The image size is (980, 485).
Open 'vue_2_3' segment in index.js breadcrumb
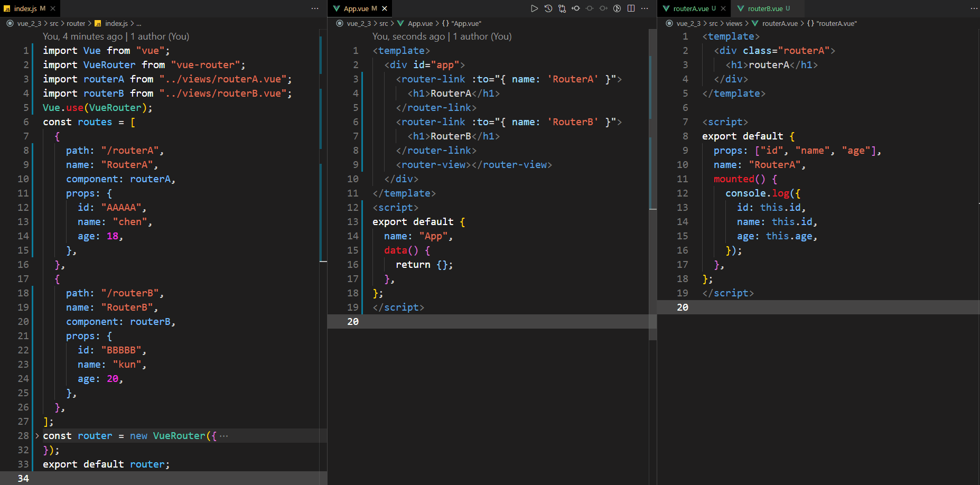click(29, 23)
